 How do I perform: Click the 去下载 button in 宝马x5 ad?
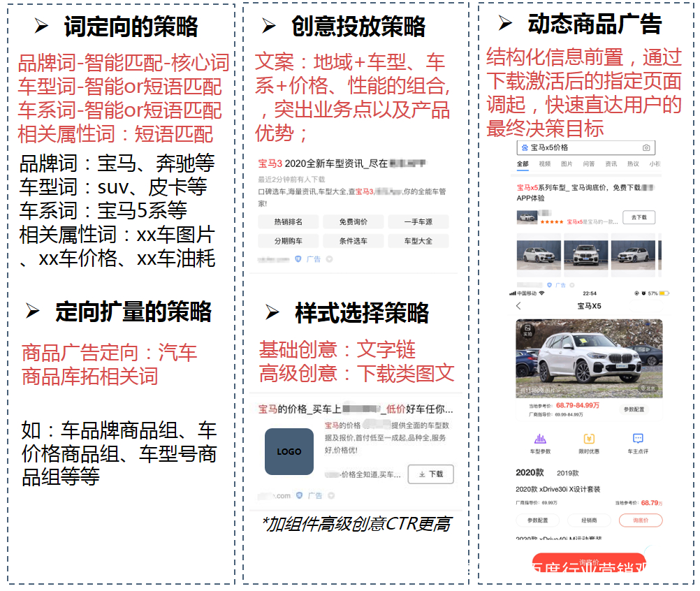click(639, 217)
